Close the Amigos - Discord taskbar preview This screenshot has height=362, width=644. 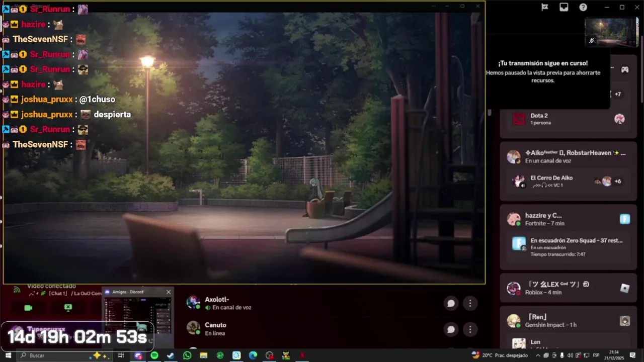pos(168,292)
